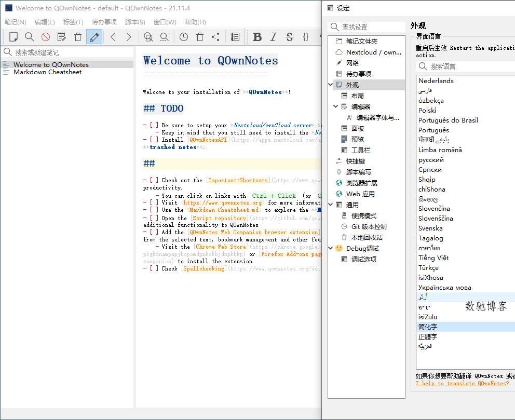Open the 笔记(N) menu

(15, 22)
